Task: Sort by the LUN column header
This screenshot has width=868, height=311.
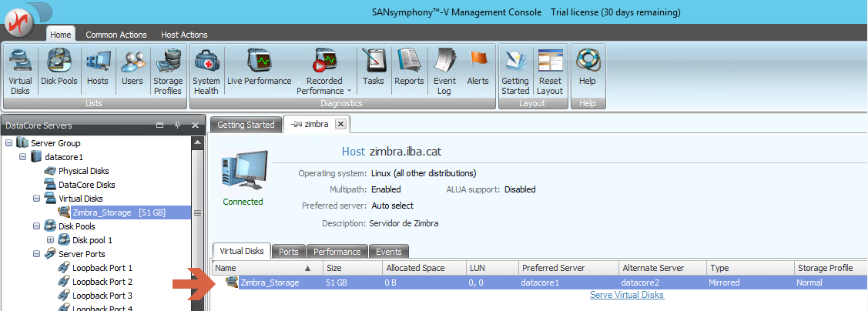Action: [492, 268]
